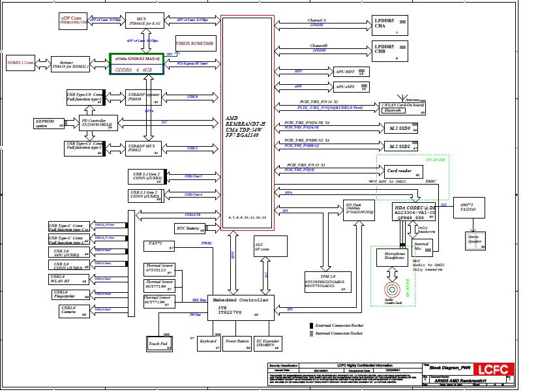This screenshot has width=555, height=392.
Task: Select the WLAN Card-On board block
Action: pos(402,108)
